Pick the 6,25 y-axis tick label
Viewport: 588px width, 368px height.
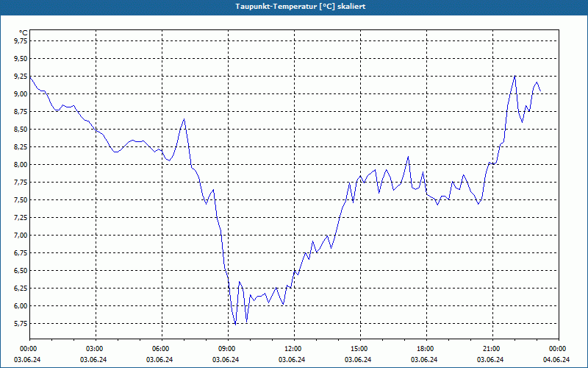click(x=21, y=289)
